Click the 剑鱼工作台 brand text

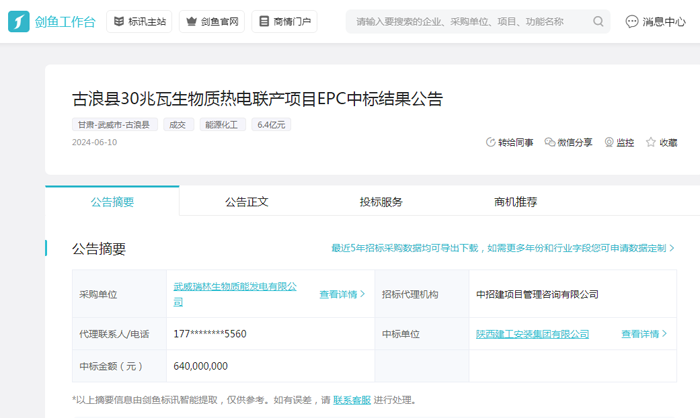[65, 21]
